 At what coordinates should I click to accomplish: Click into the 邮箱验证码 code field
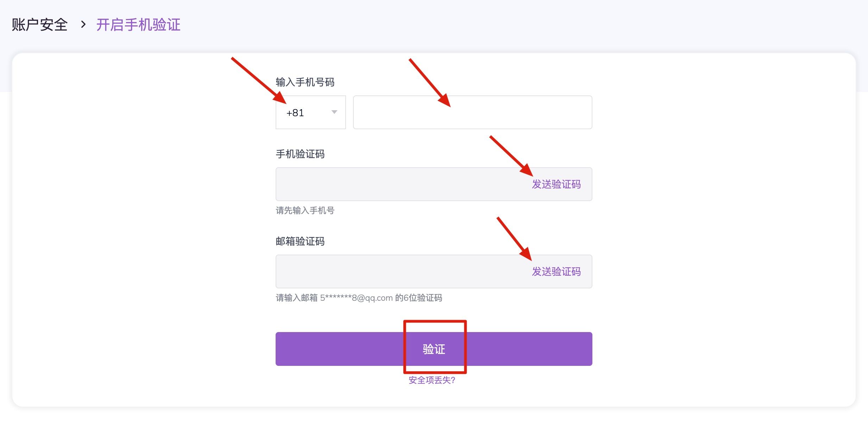pyautogui.click(x=398, y=272)
